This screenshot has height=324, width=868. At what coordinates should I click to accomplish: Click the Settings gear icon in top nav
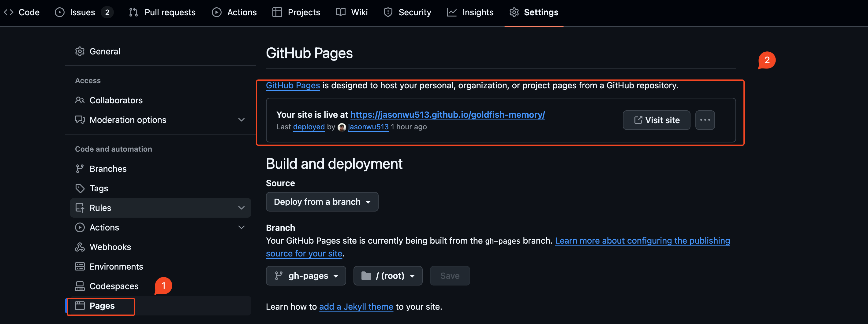(x=514, y=13)
